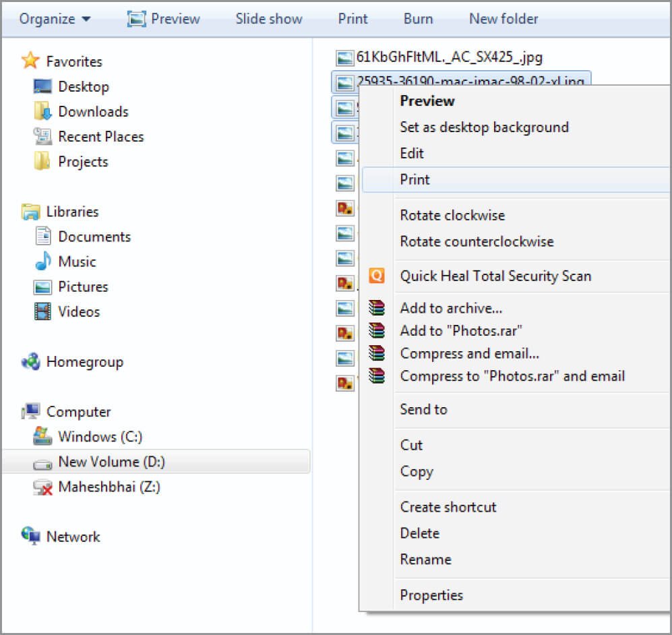The height and width of the screenshot is (635, 672).
Task: Select Print from the context menu
Action: pyautogui.click(x=415, y=179)
